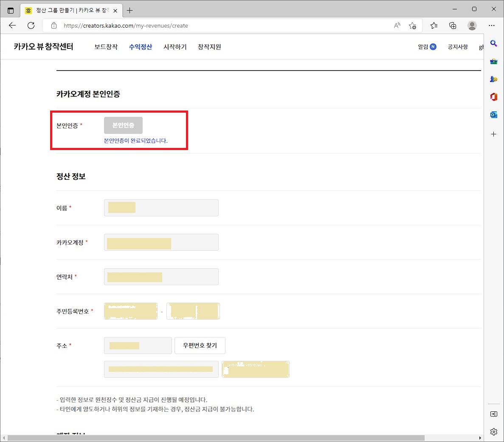Click the 정산 정보 heading
Screen dimensions: 504x442
71,176
